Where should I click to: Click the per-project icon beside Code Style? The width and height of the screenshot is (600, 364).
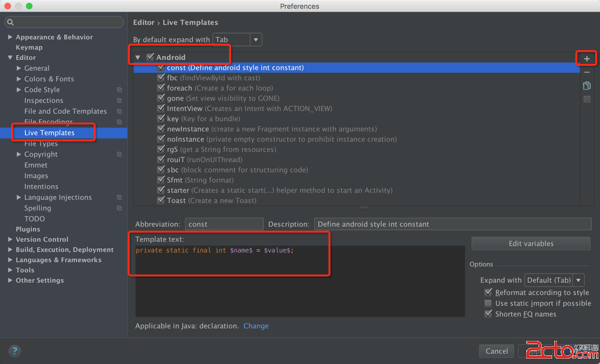[119, 90]
